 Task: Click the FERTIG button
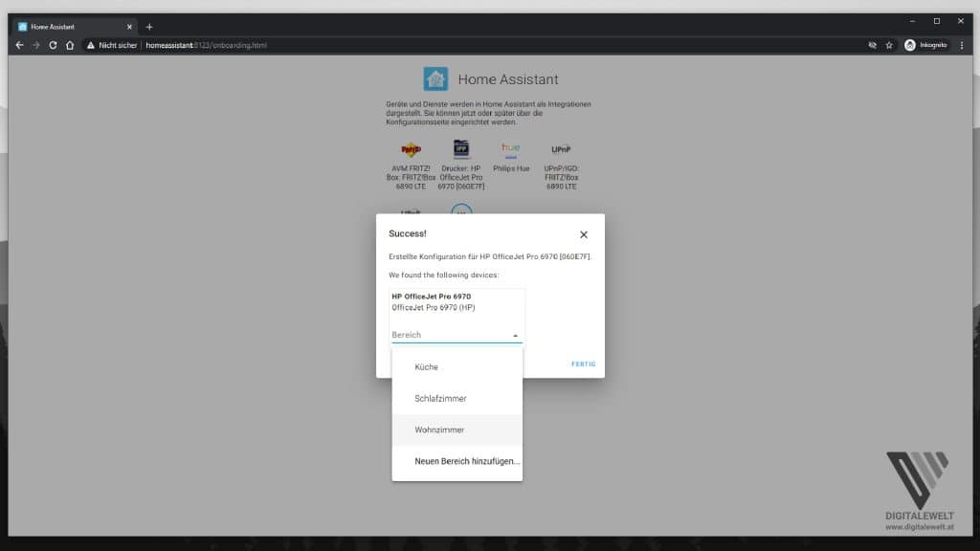click(583, 364)
